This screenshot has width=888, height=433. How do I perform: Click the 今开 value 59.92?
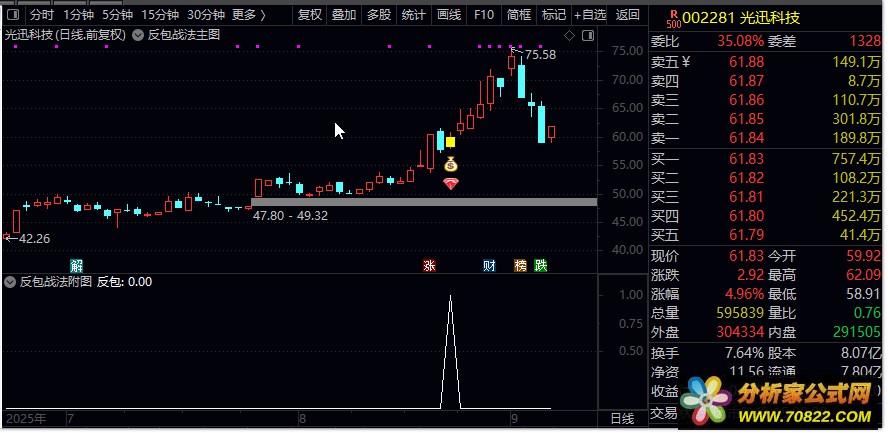[x=864, y=256]
